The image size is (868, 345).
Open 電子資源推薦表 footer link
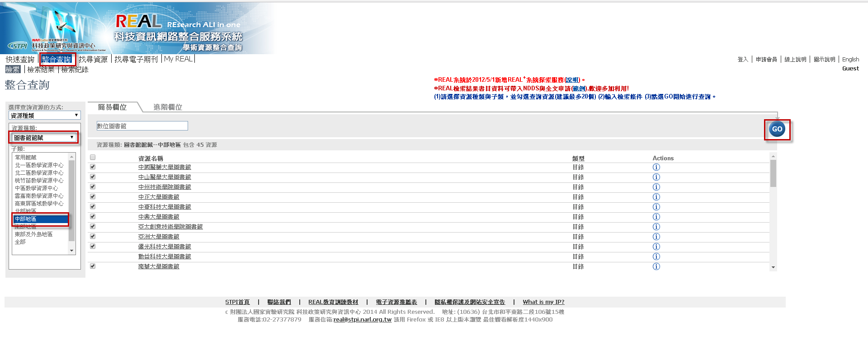396,302
